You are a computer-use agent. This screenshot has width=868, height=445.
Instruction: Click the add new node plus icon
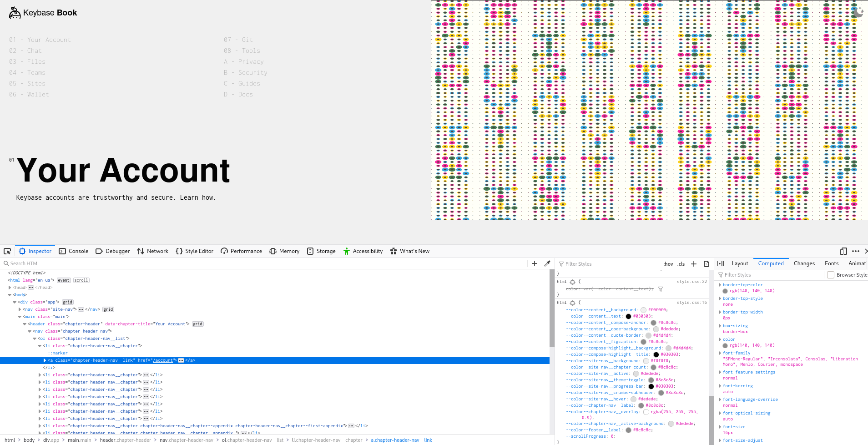point(535,263)
